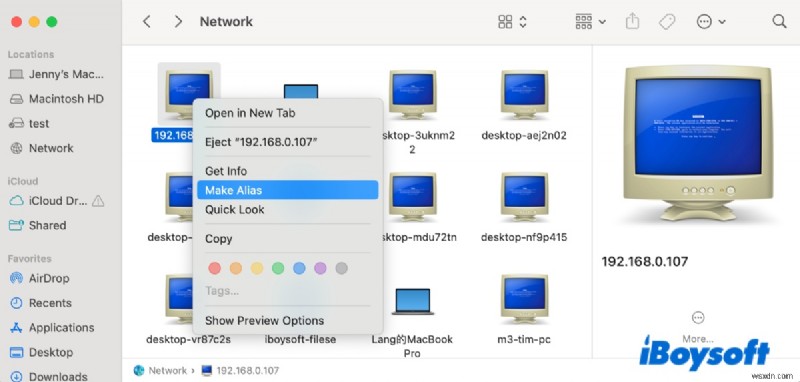800x382 pixels.
Task: Click the iboysoft-filese item label
Action: (300, 339)
